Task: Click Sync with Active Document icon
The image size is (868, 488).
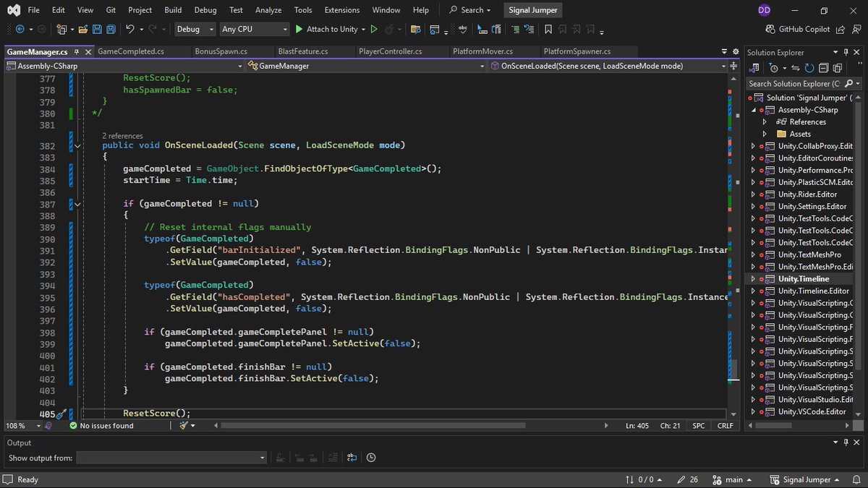Action: (x=796, y=68)
